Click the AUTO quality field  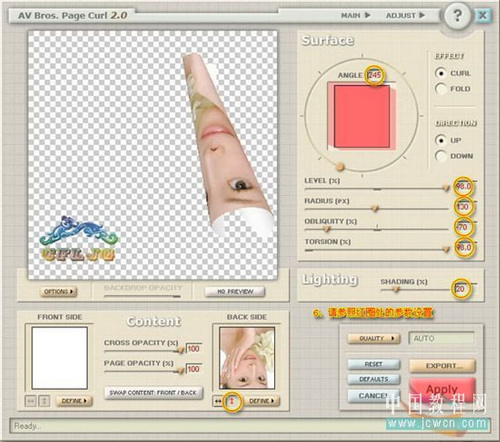click(x=442, y=338)
